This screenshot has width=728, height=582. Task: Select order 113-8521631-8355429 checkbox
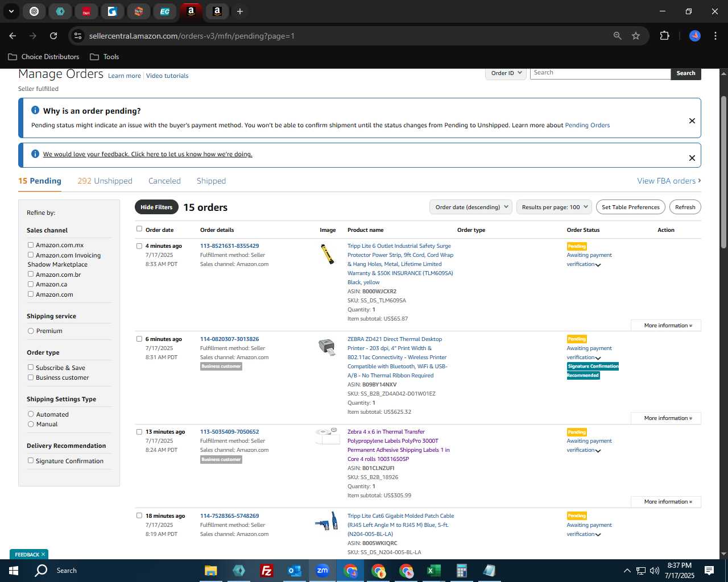139,246
